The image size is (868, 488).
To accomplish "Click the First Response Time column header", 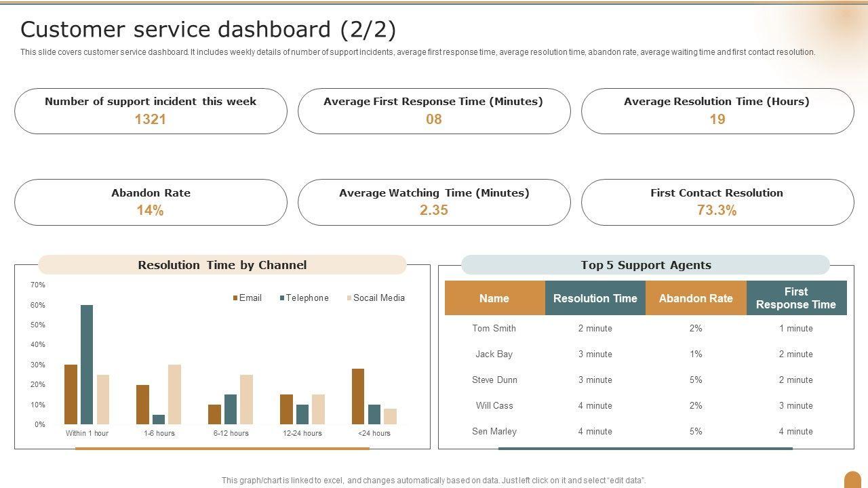I will point(796,298).
